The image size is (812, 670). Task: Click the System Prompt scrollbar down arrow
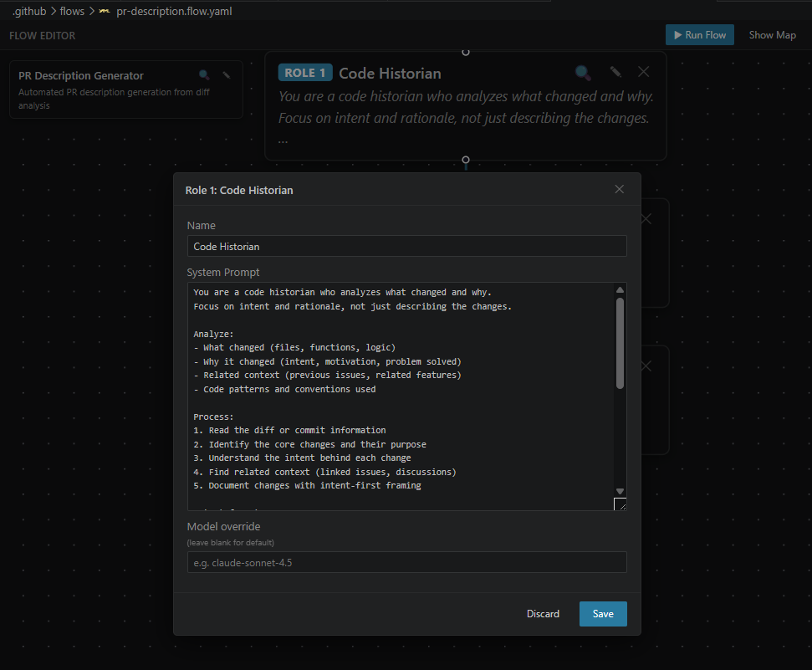click(x=620, y=491)
